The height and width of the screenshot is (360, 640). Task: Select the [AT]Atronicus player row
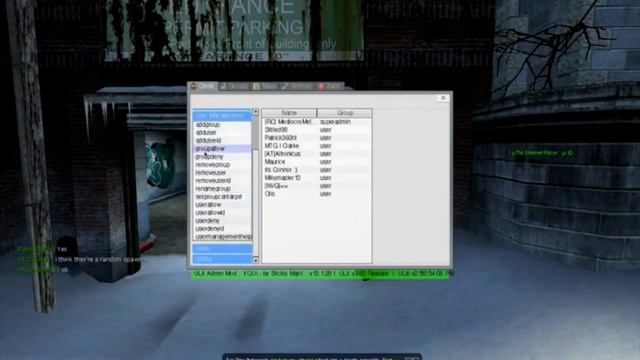317,154
